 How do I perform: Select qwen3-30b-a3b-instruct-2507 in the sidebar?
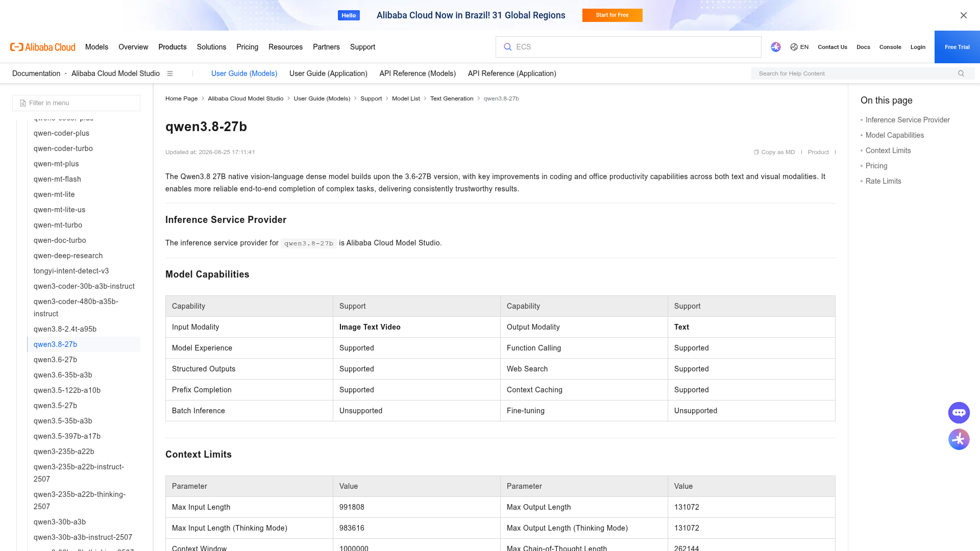tap(83, 537)
